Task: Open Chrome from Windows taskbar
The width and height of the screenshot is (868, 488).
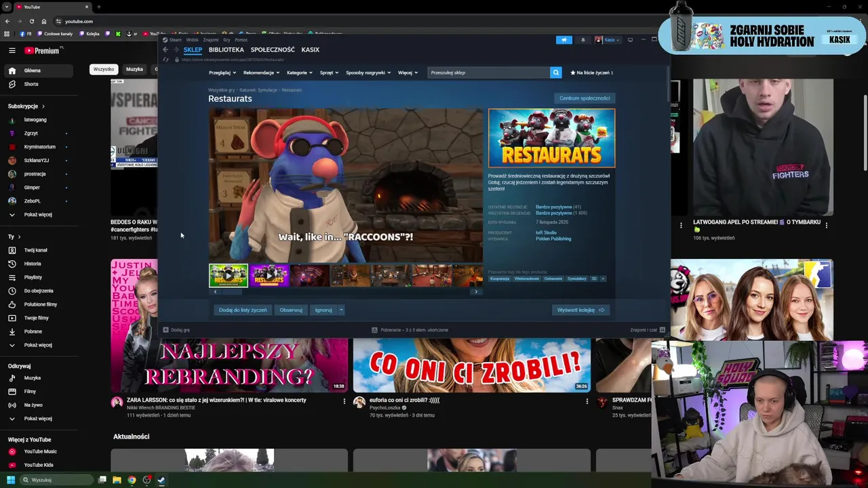Action: click(132, 480)
